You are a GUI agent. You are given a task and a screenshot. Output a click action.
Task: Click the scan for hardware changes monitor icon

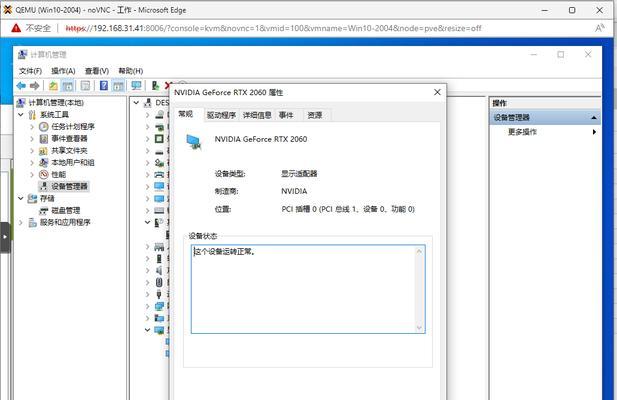[136, 85]
